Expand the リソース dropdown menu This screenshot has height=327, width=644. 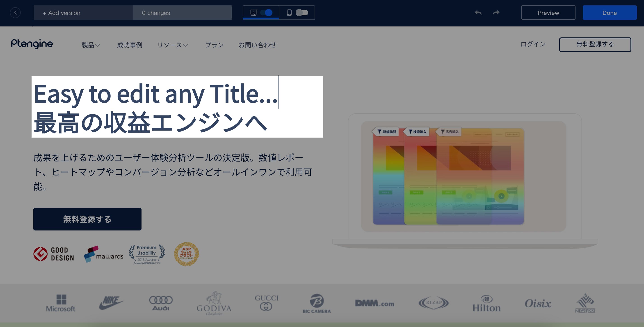coord(172,45)
